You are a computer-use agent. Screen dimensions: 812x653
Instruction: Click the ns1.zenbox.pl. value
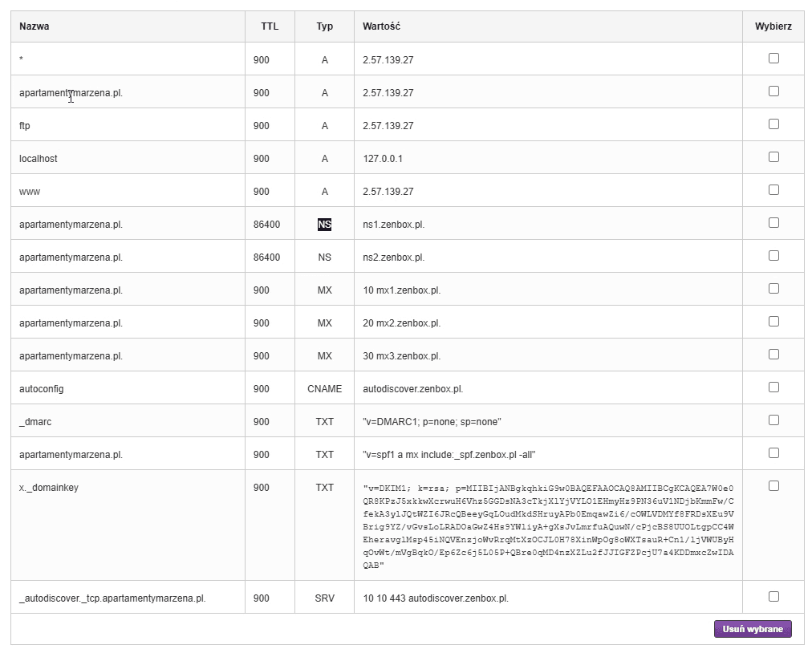tap(394, 225)
